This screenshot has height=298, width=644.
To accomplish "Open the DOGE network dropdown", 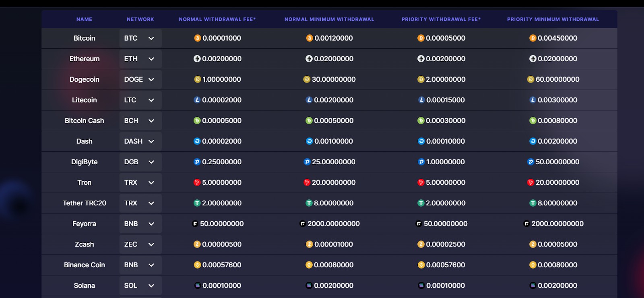I will pyautogui.click(x=140, y=79).
